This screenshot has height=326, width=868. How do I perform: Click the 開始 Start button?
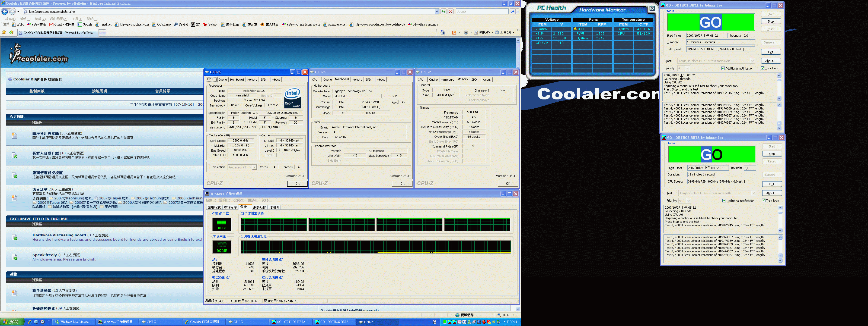coord(12,322)
